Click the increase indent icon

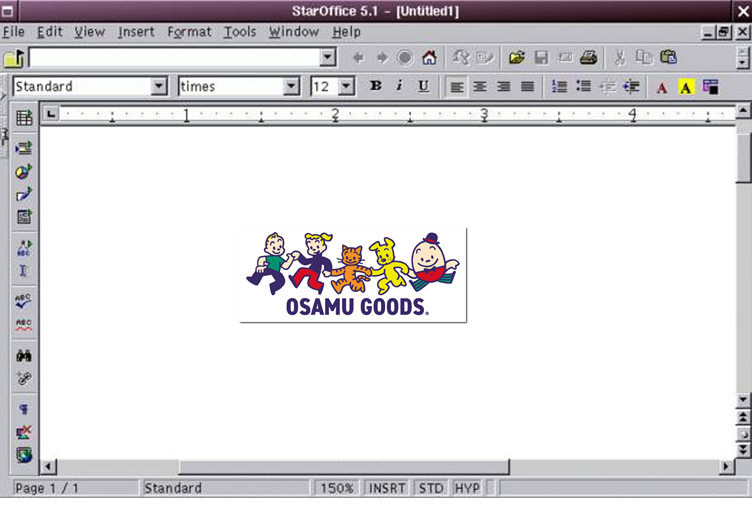tap(631, 87)
